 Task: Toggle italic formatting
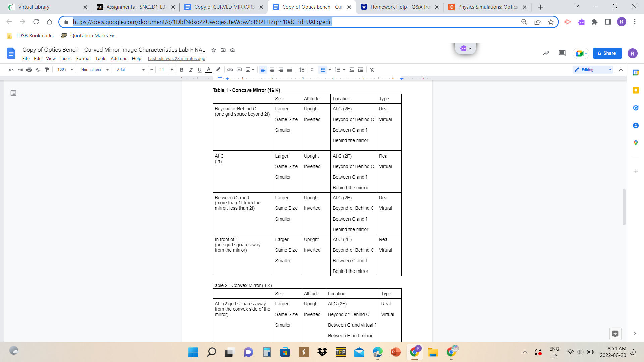tap(191, 70)
